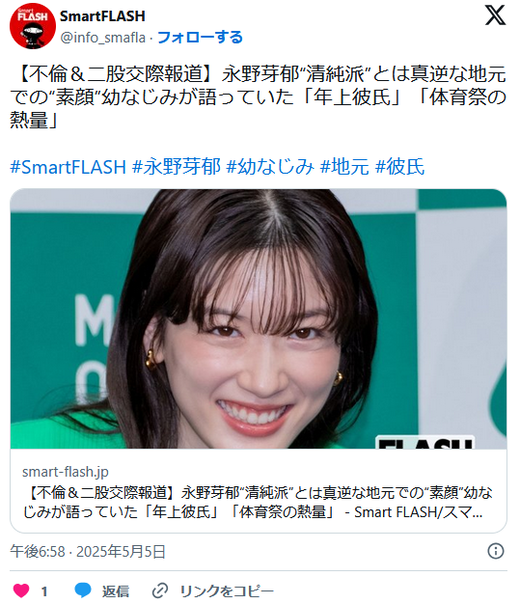Click the 返信 reply label
Viewport: 520px width, 604px height.
[x=115, y=591]
